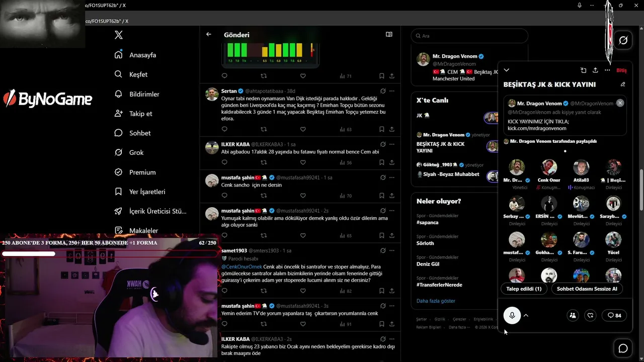644x362 pixels.
Task: Like Sertan's reply about Van Dijk
Action: coord(303,129)
